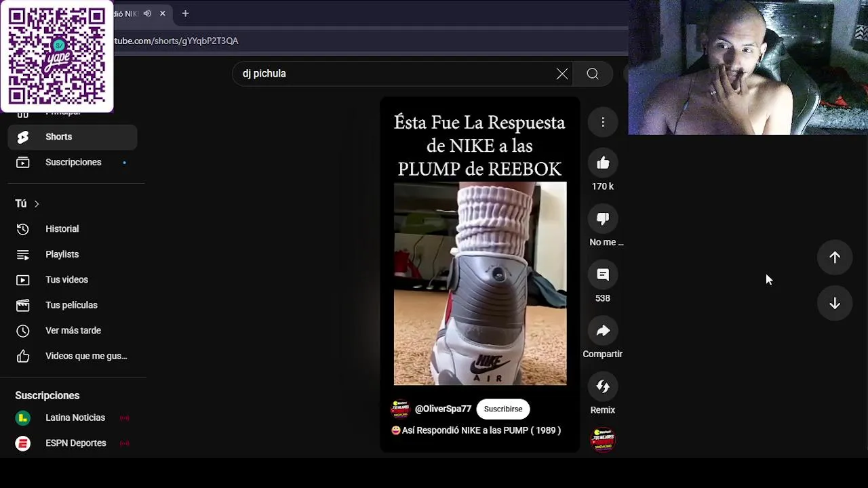
Task: Click the 538 comment count
Action: pyautogui.click(x=603, y=298)
